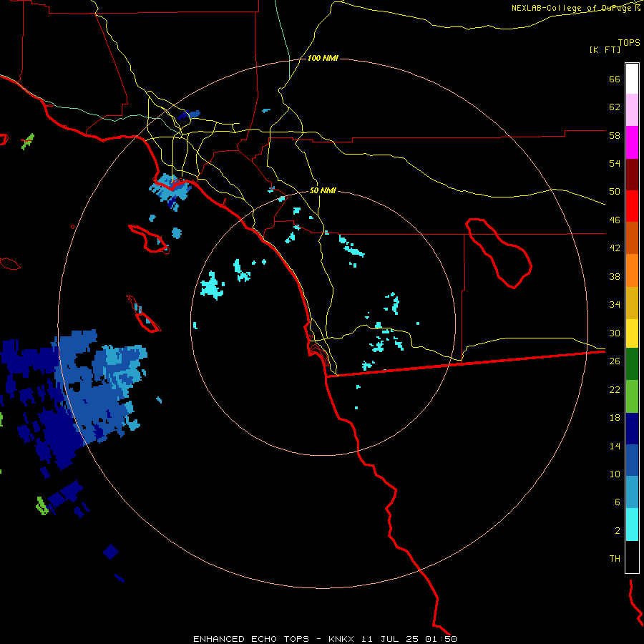Click the black TH legend swatch

tap(632, 557)
